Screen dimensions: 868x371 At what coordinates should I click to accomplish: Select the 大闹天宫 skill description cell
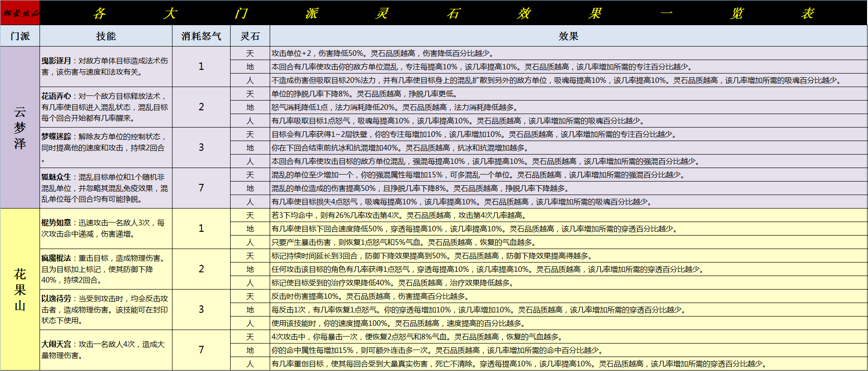click(106, 350)
